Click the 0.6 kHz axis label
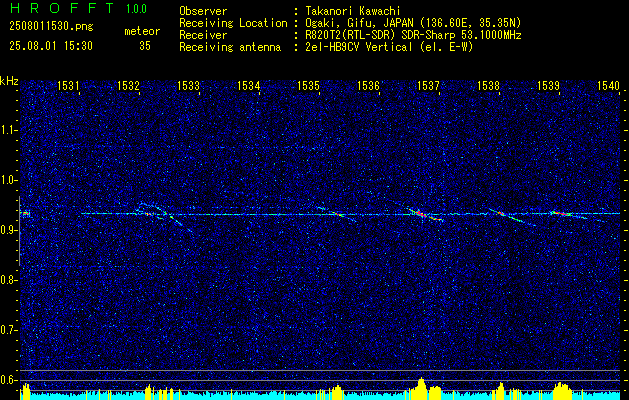 [x=8, y=380]
